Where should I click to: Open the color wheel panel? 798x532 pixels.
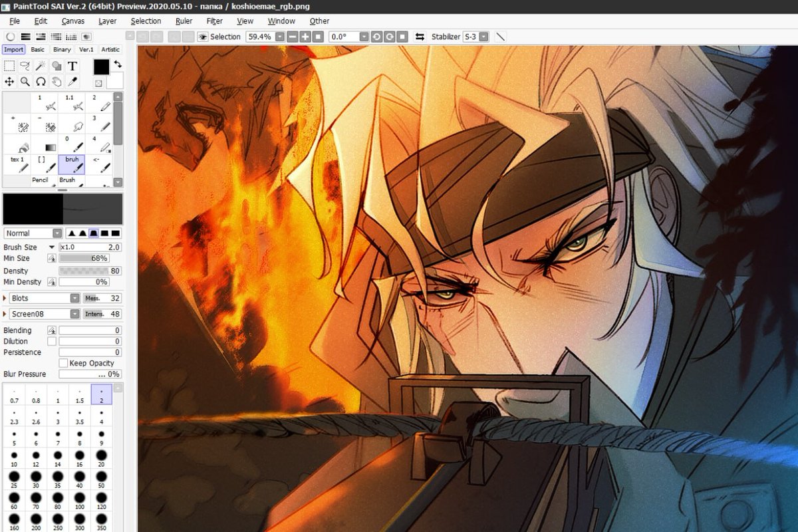tap(11, 37)
